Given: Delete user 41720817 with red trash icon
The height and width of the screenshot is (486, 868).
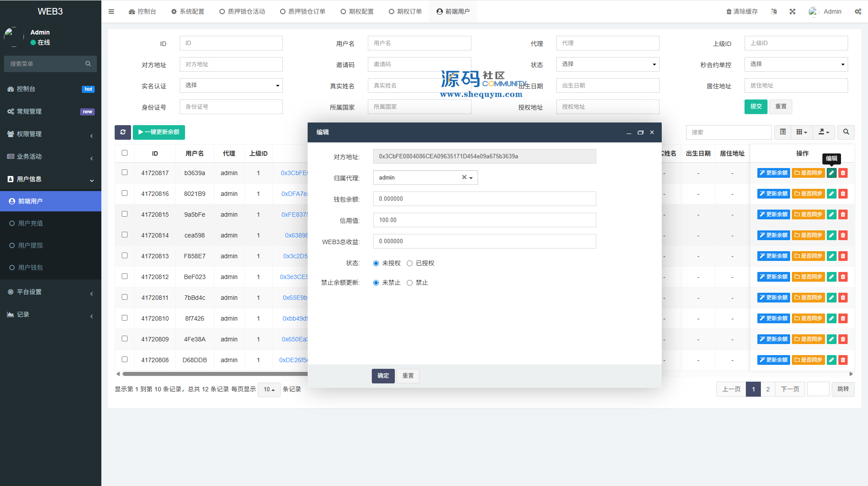Looking at the screenshot, I should (843, 173).
